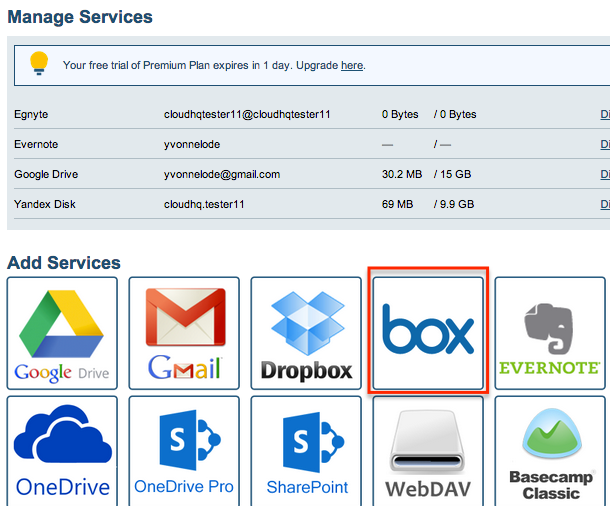Click the Egnyte row action link

[x=604, y=114]
